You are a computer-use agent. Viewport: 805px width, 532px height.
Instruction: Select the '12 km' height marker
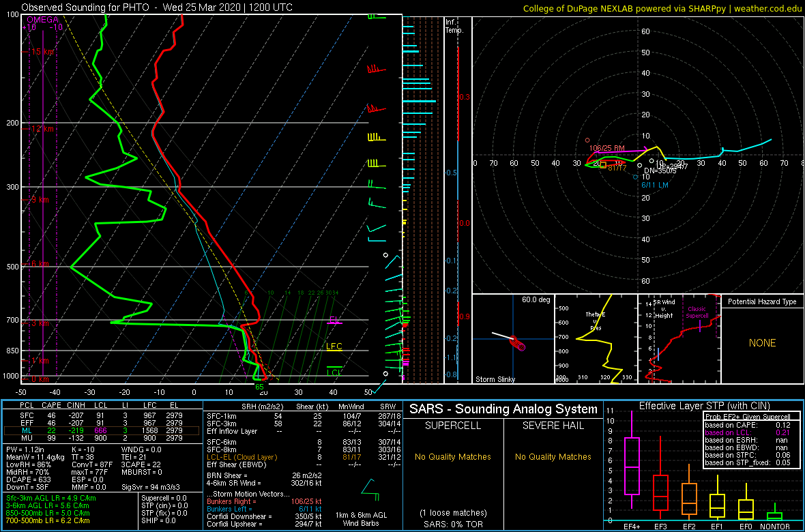pyautogui.click(x=42, y=128)
